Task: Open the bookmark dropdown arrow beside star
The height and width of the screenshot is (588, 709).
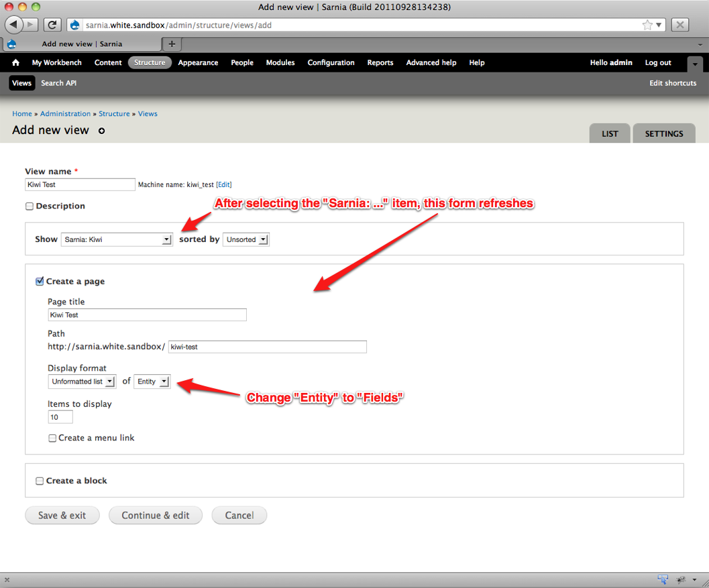Action: [659, 25]
